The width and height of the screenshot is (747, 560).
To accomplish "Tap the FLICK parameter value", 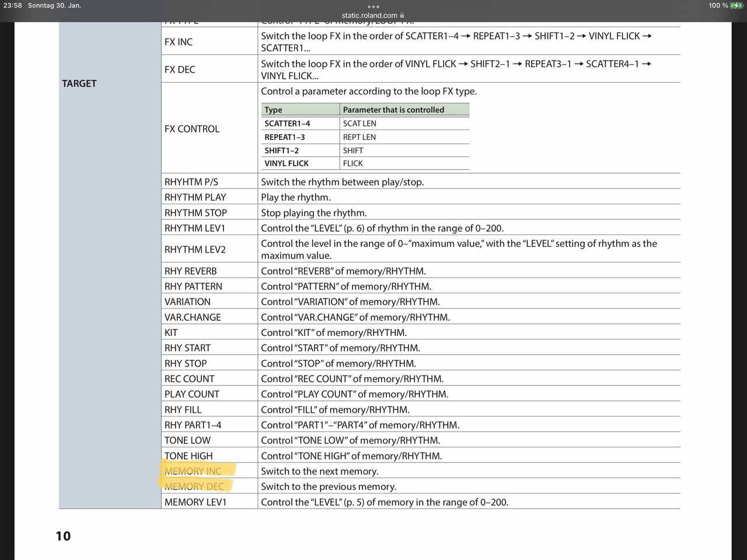I will click(353, 163).
